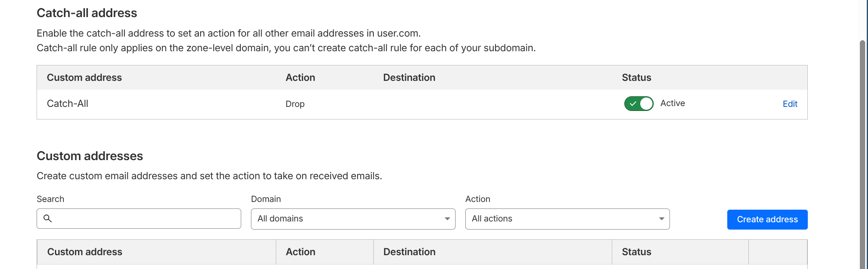Click the magnifier icon in Search box
Image resolution: width=868 pixels, height=269 pixels.
click(x=48, y=219)
